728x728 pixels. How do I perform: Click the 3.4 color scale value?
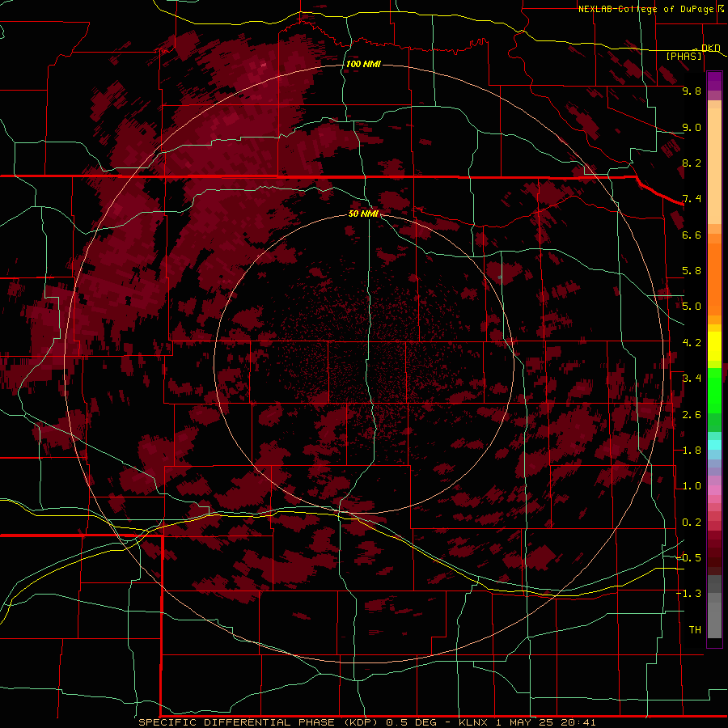pos(692,379)
